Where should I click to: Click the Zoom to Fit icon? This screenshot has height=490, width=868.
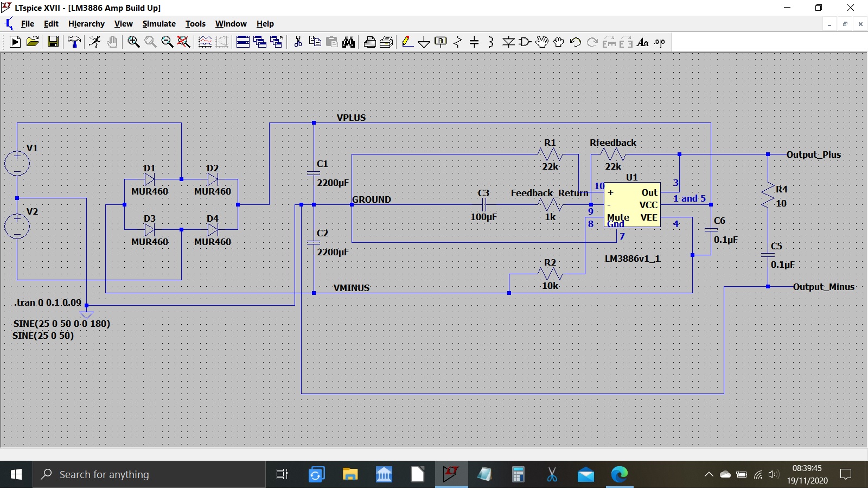pyautogui.click(x=184, y=42)
